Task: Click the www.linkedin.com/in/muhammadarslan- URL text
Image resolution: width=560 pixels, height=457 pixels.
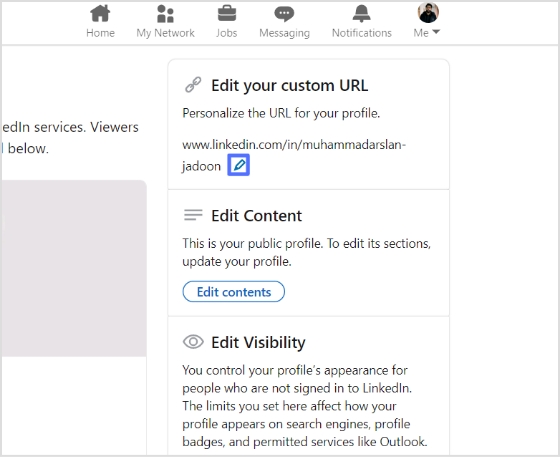Action: [294, 145]
